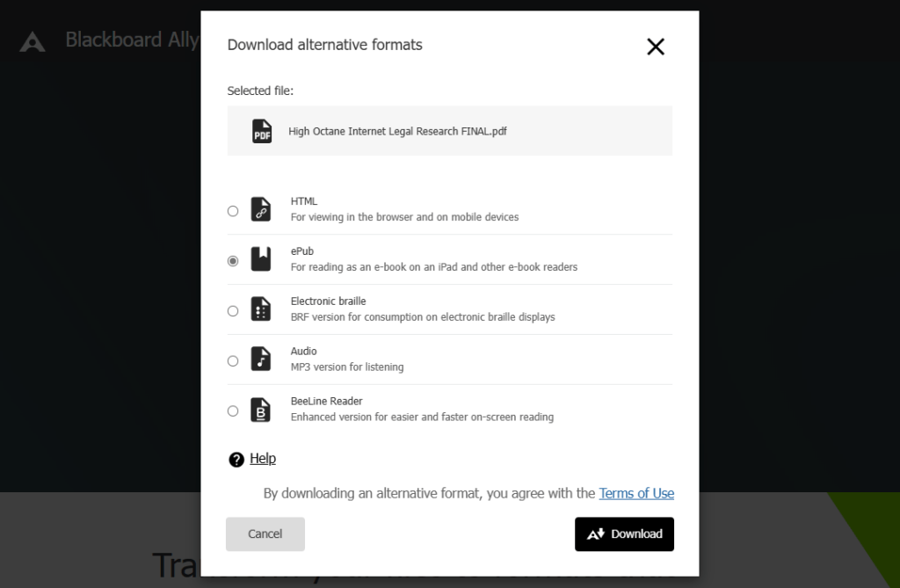The height and width of the screenshot is (588, 900).
Task: Open the Help link
Action: [x=263, y=458]
